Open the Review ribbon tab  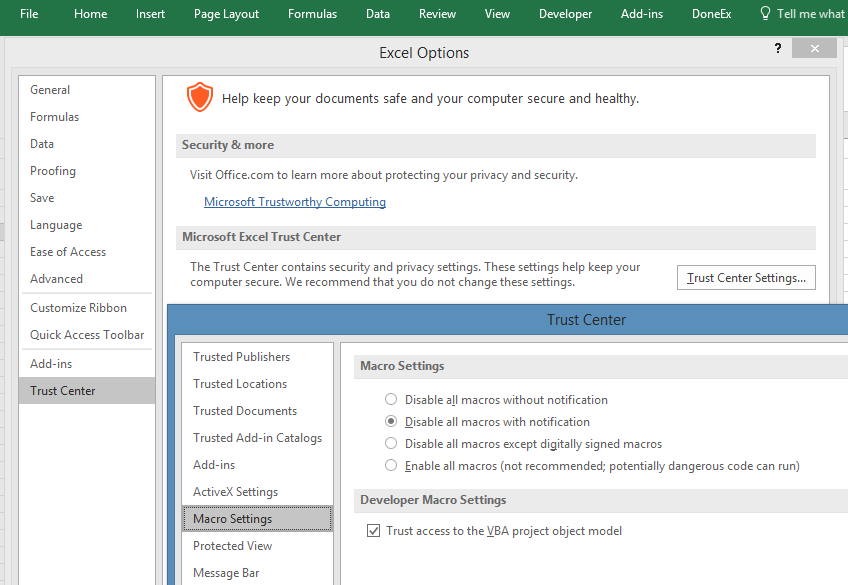[x=438, y=14]
